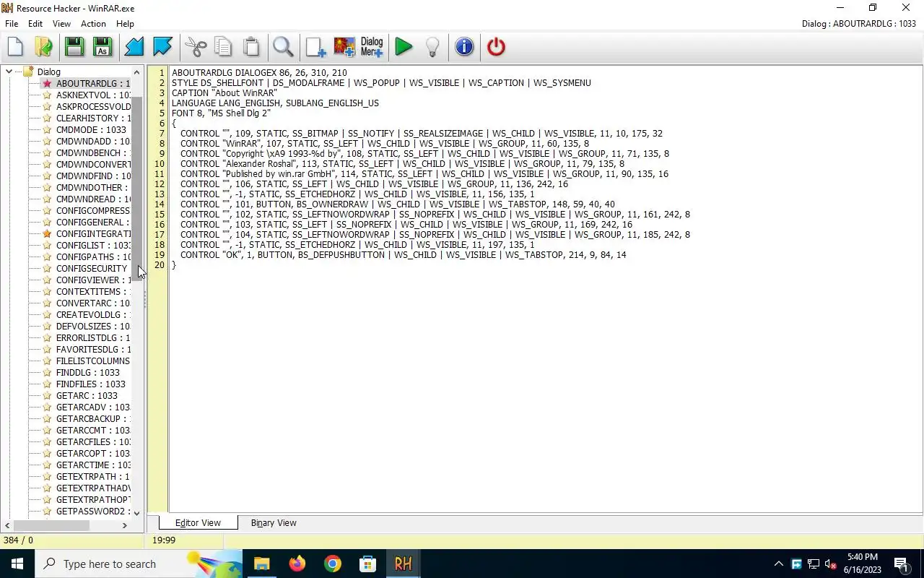The image size is (924, 578).
Task: Open File Explorer from the taskbar
Action: coord(262,564)
